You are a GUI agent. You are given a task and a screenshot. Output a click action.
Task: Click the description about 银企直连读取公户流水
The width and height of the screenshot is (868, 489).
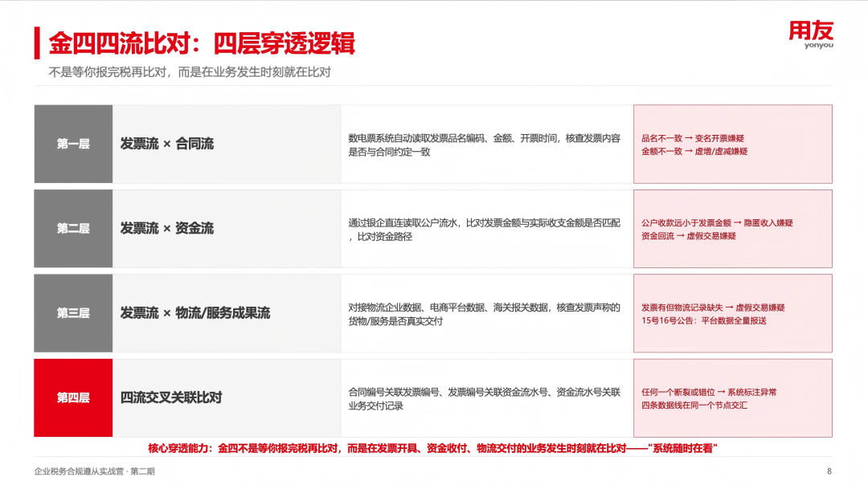tap(485, 230)
